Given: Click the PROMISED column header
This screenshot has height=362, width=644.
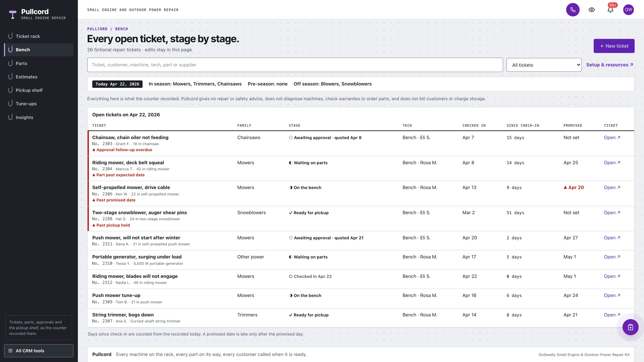Looking at the screenshot, I should tap(573, 125).
